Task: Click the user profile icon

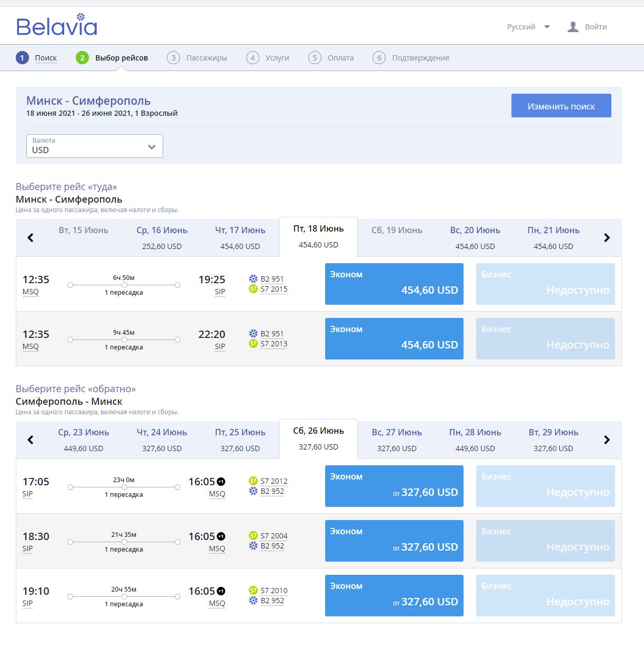Action: [x=572, y=27]
